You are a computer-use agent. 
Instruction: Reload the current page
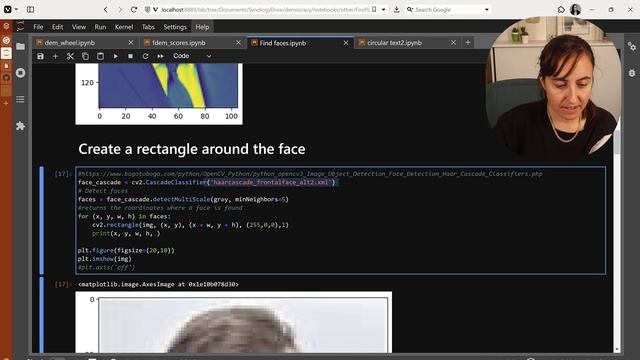[x=134, y=9]
